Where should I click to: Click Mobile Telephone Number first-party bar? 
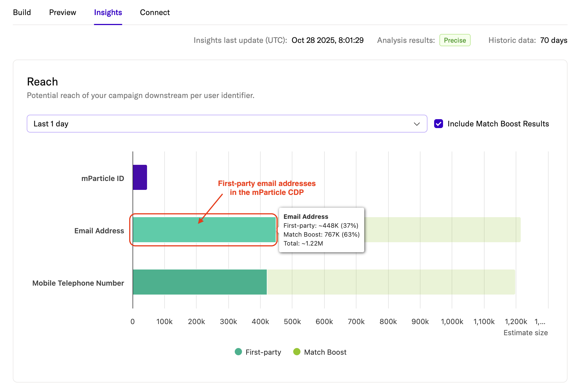pos(199,282)
